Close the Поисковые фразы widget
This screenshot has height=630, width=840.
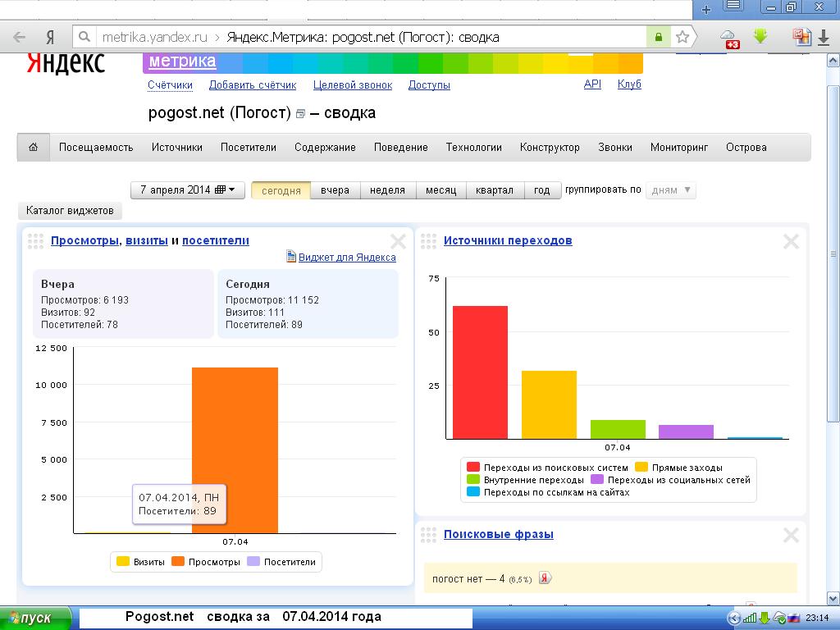click(x=792, y=535)
